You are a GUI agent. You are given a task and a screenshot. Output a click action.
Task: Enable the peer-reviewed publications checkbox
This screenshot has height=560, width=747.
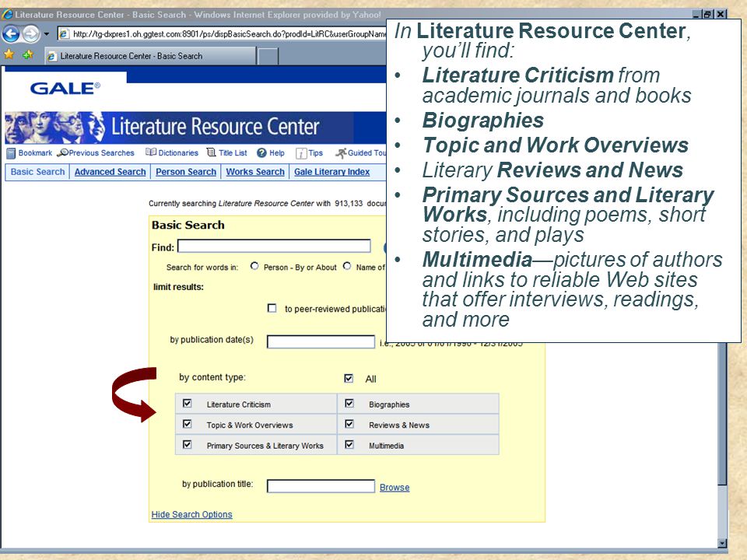[x=272, y=308]
